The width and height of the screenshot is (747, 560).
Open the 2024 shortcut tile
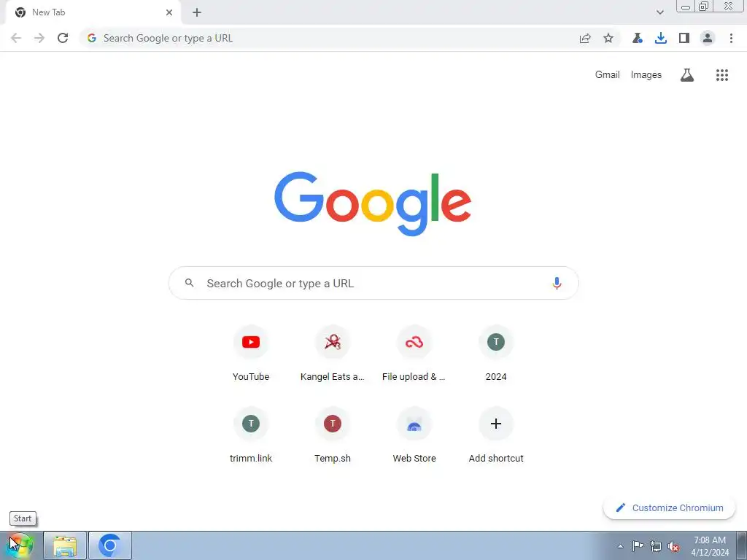pos(496,354)
